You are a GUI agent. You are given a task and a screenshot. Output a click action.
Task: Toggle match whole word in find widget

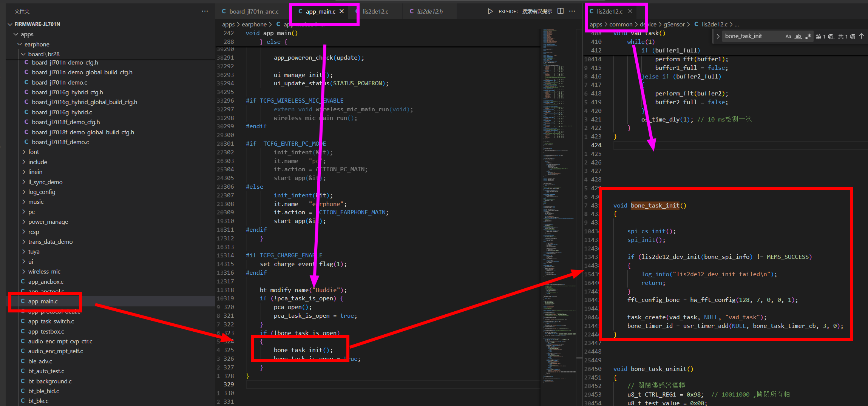tap(798, 36)
